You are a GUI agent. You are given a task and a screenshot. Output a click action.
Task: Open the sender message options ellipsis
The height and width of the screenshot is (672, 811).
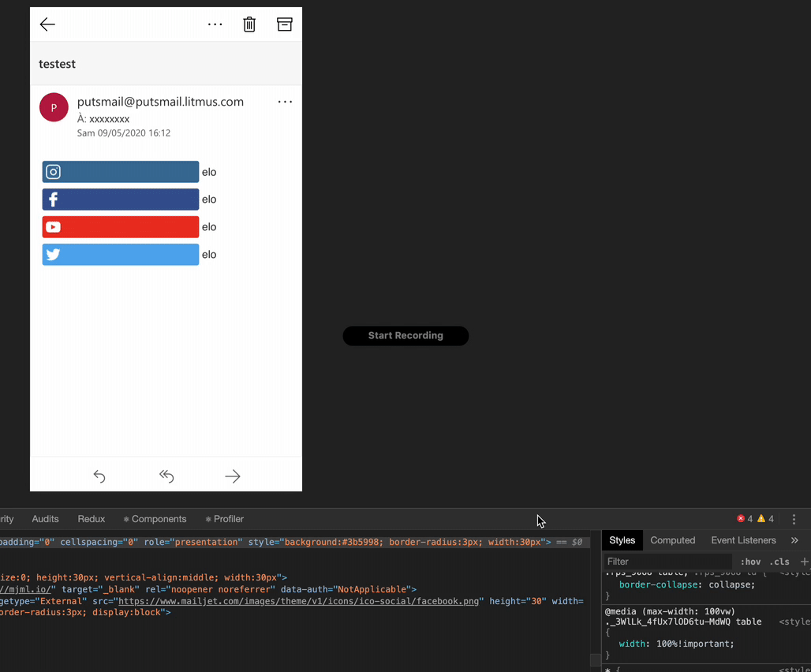(285, 102)
